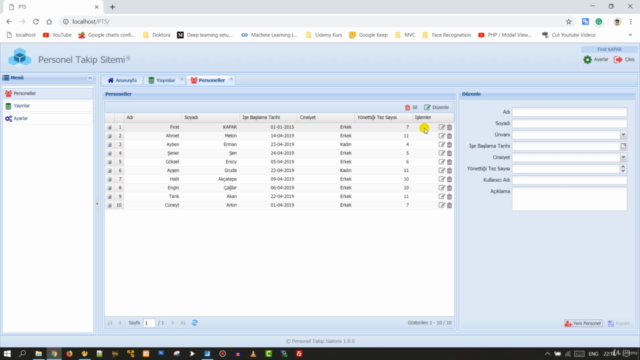Open Cinsiyet dropdown in form
This screenshot has height=360, width=640.
(x=623, y=158)
